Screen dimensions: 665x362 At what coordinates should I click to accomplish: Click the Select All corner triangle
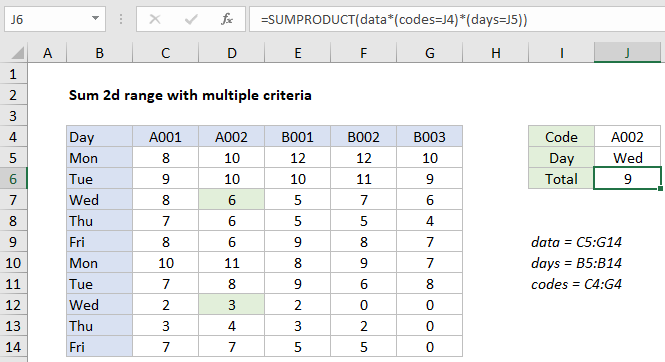click(x=17, y=53)
